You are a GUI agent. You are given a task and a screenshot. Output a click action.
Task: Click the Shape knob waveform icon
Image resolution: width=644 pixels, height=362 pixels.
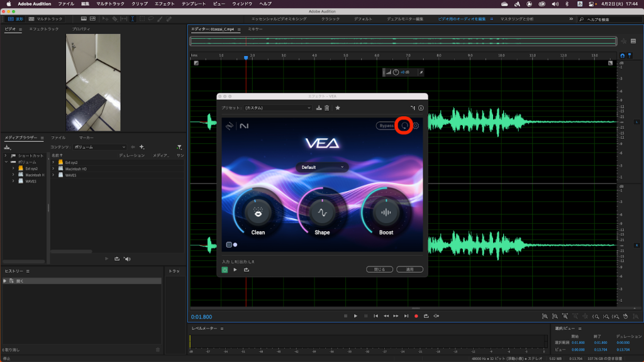322,212
